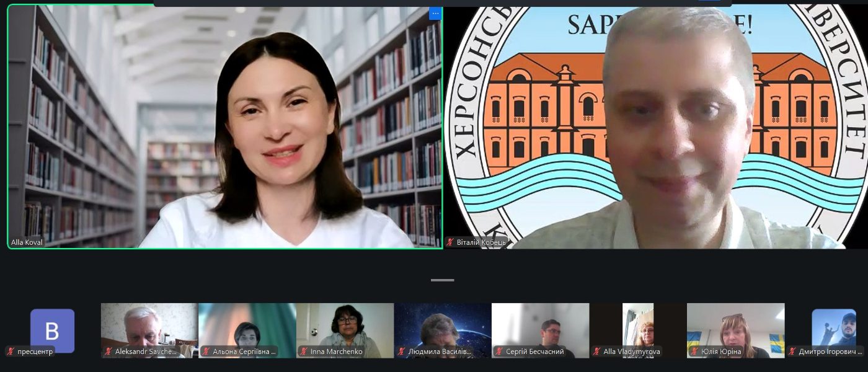Select Сергій Бесчасний video thumbnail
This screenshot has width=868, height=372.
click(540, 330)
